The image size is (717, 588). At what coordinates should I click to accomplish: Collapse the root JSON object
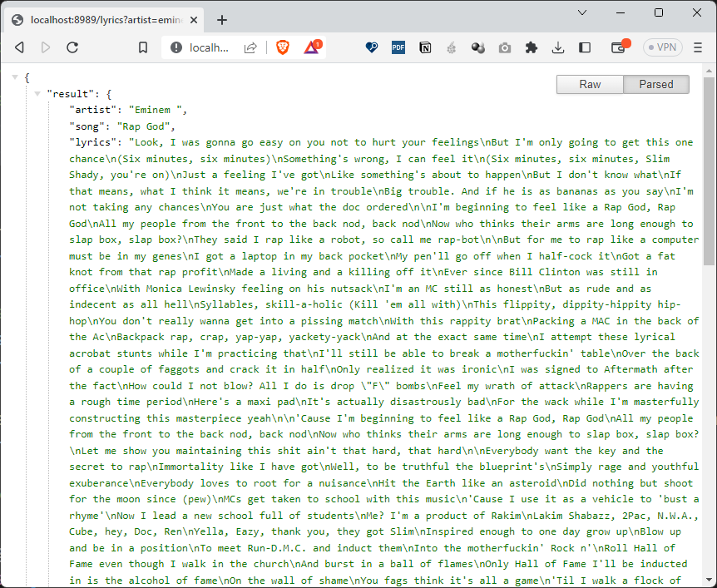[15, 77]
